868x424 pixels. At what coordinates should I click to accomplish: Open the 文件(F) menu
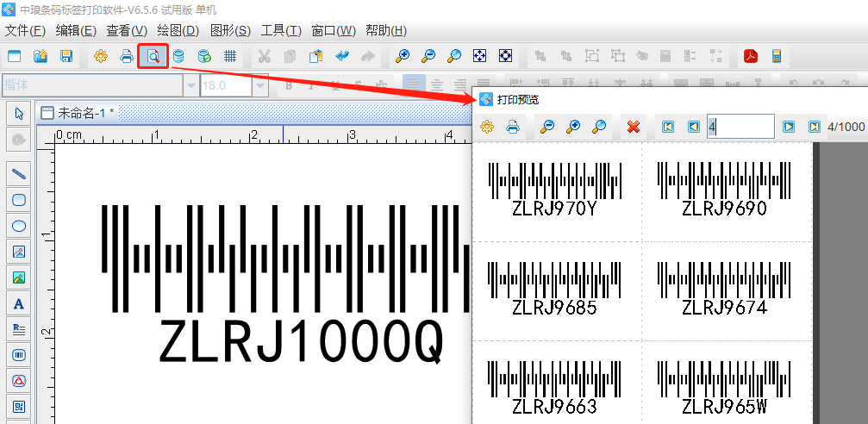(25, 31)
